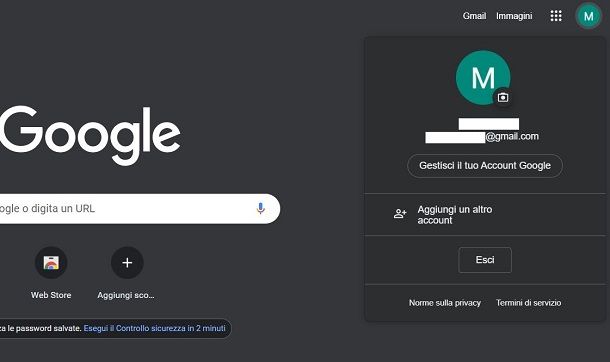Click Esegui il Controllo sicurezza link

click(154, 329)
